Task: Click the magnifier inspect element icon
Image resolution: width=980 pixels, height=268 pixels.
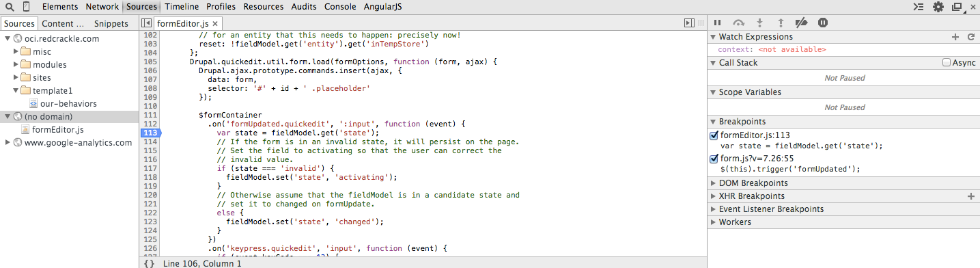Action: (10, 7)
